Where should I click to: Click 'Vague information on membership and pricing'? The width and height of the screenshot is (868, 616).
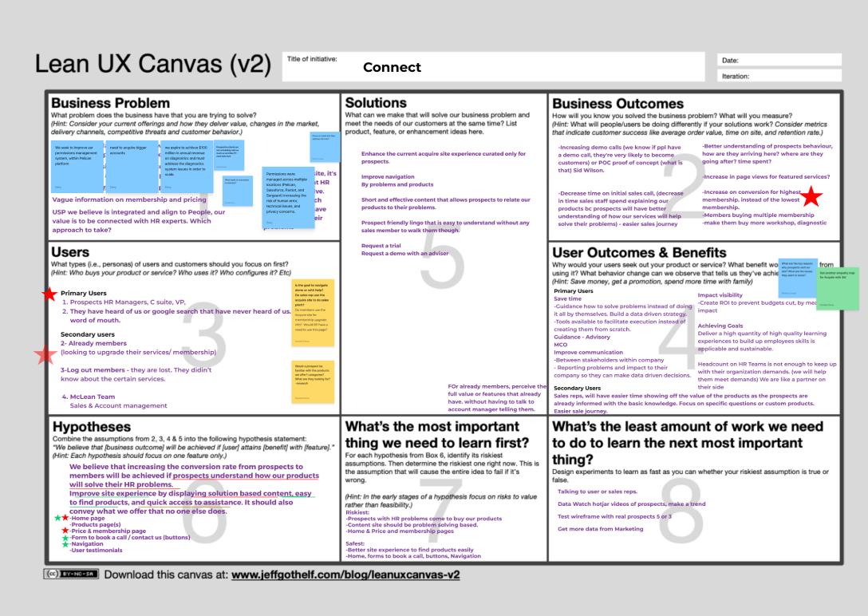pos(129,199)
